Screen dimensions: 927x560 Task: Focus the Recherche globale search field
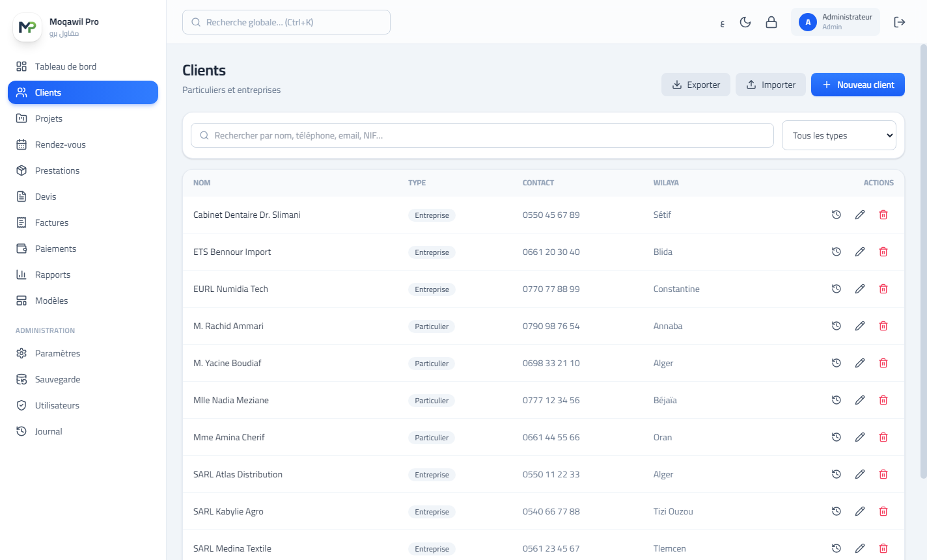click(x=286, y=22)
